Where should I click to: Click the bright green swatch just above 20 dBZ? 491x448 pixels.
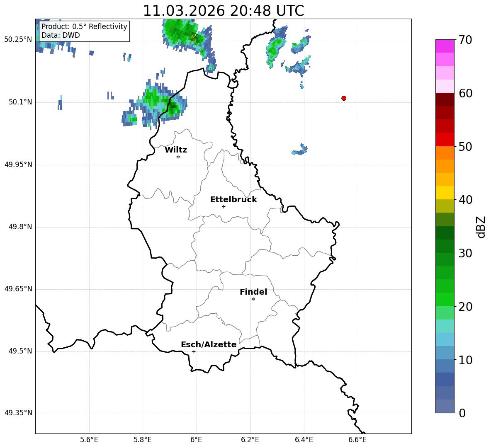coord(445,299)
